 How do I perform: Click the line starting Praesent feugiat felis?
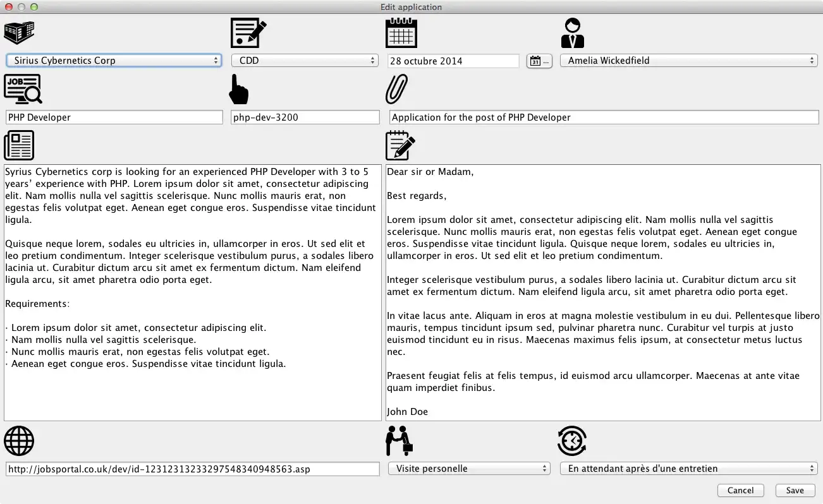coord(593,376)
